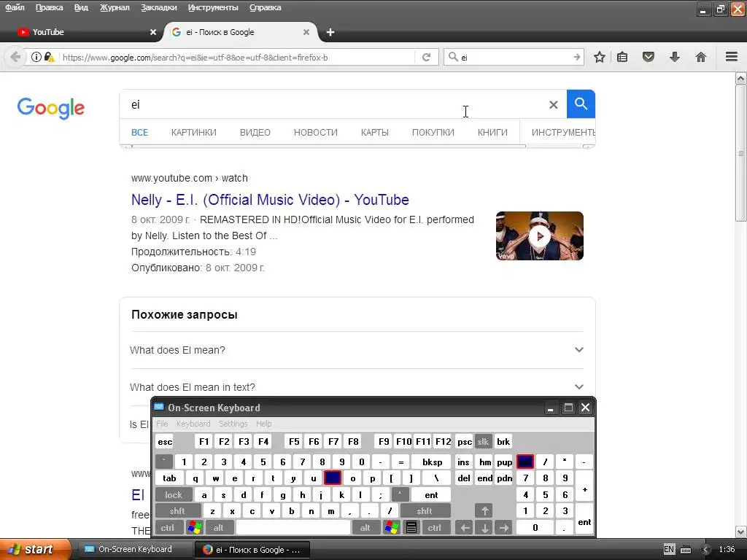This screenshot has width=747, height=560.
Task: Expand 'What does EI mean?' question
Action: pyautogui.click(x=356, y=350)
